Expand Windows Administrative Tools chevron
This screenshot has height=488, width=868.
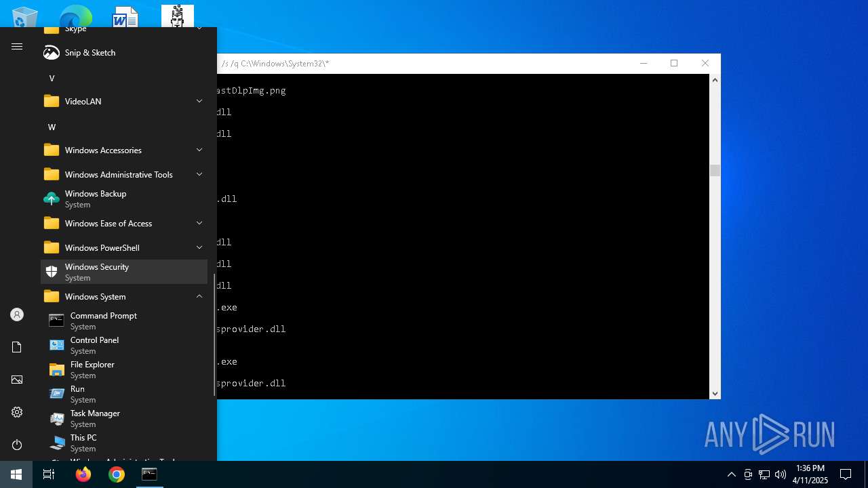199,174
